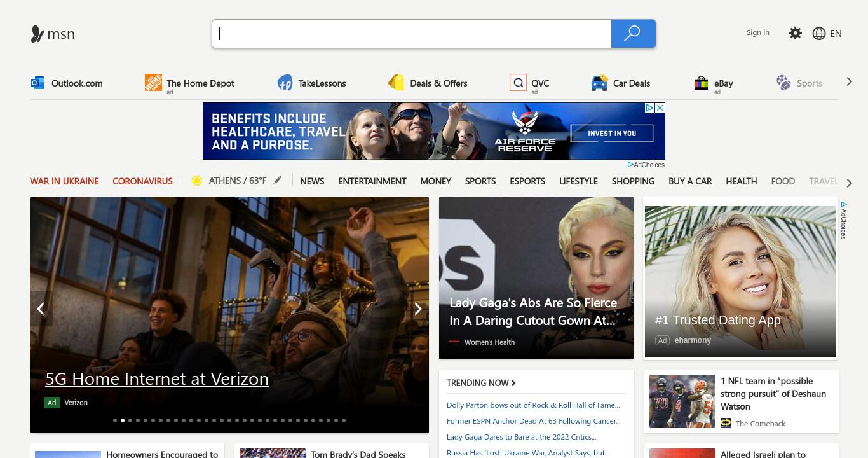The image size is (868, 458).
Task: Open the Outlook.com icon shortcut
Action: [37, 83]
